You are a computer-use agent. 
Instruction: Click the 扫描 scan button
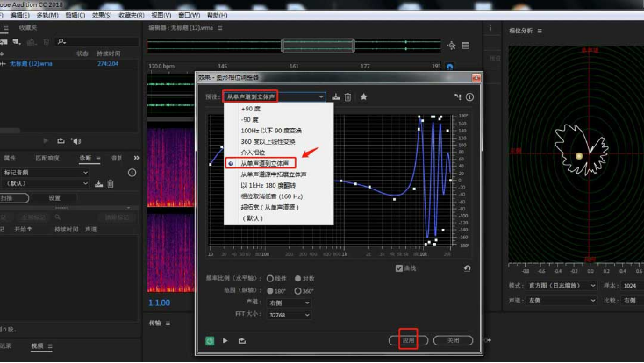(13, 198)
